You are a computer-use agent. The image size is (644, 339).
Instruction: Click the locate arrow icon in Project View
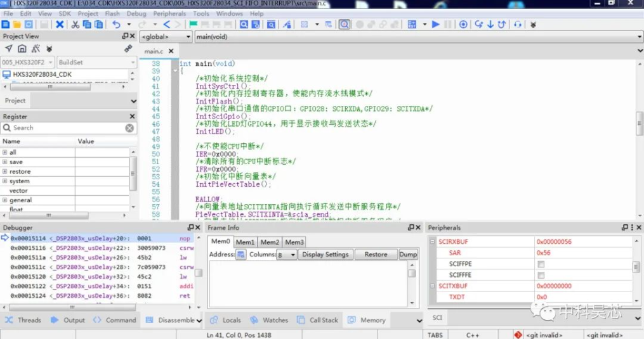(x=9, y=48)
